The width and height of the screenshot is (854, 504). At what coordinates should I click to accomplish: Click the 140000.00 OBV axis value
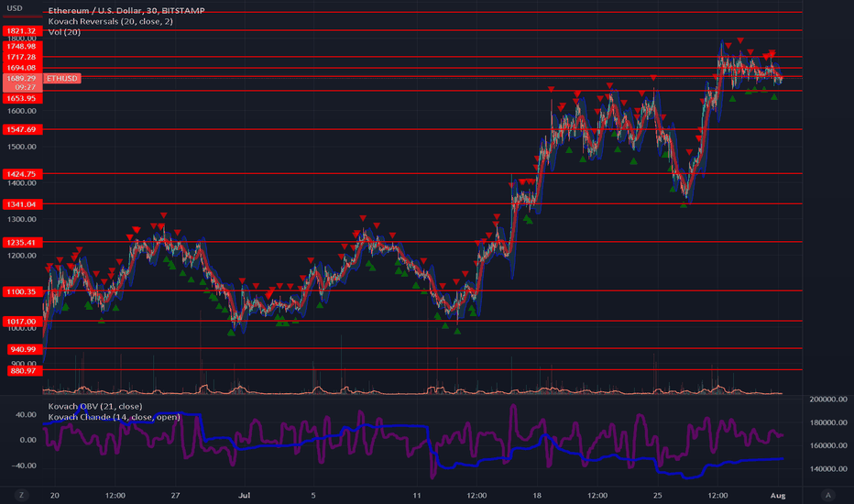coord(828,468)
